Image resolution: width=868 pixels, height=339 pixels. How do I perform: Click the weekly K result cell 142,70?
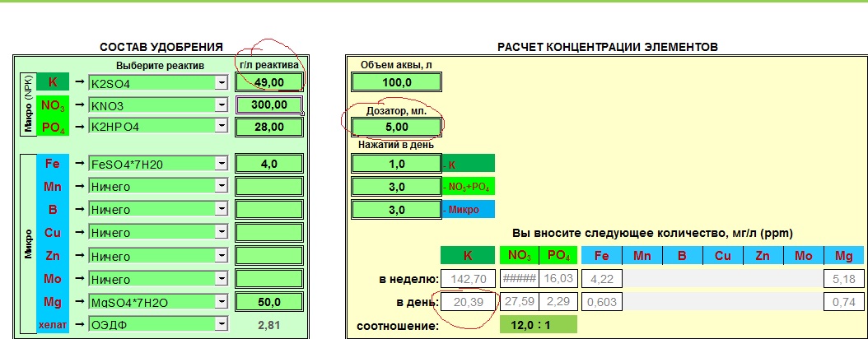click(x=469, y=280)
